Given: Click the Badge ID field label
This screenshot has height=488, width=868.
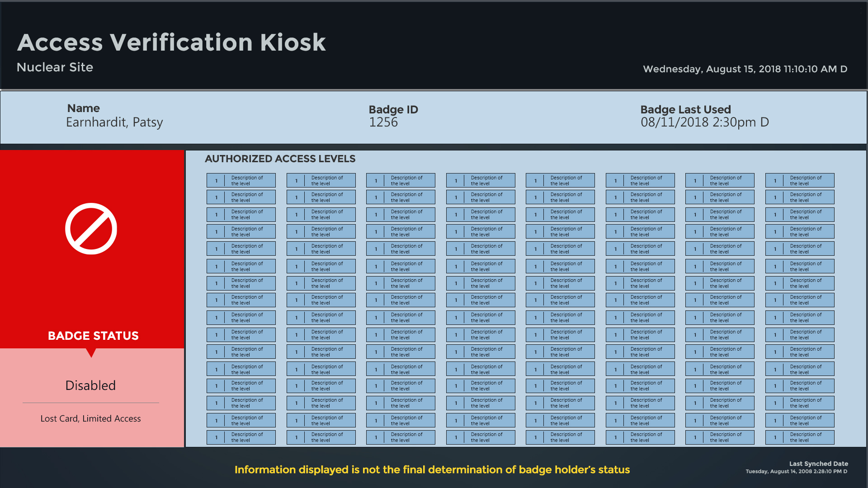Looking at the screenshot, I should point(393,109).
